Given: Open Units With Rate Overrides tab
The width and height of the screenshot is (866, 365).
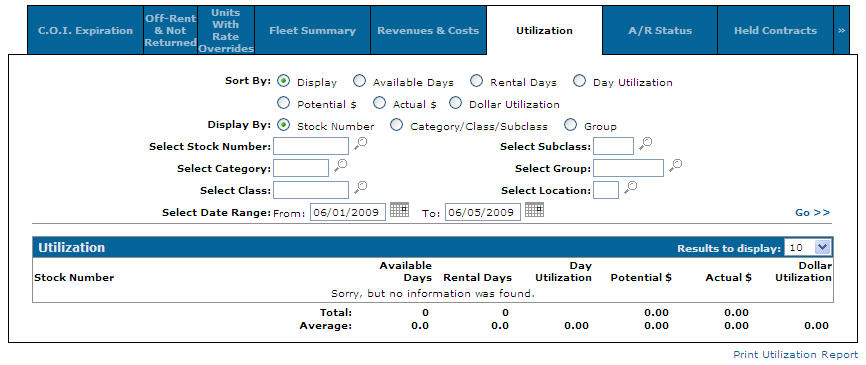Looking at the screenshot, I should click(226, 30).
